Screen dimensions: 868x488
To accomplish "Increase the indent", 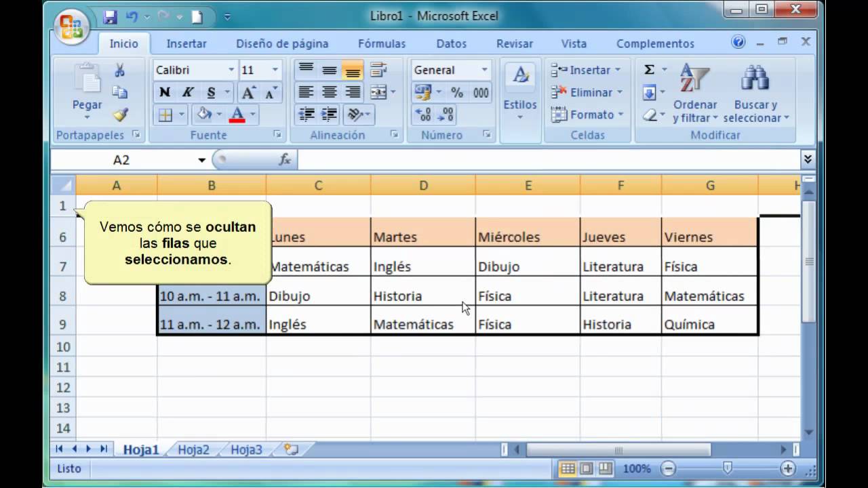I will 330,115.
